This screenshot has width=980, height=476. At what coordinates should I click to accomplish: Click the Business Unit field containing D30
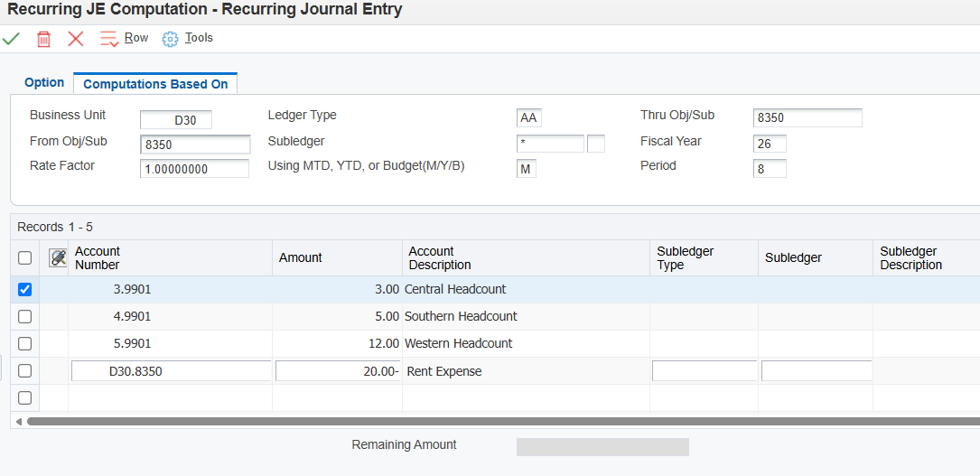point(176,120)
